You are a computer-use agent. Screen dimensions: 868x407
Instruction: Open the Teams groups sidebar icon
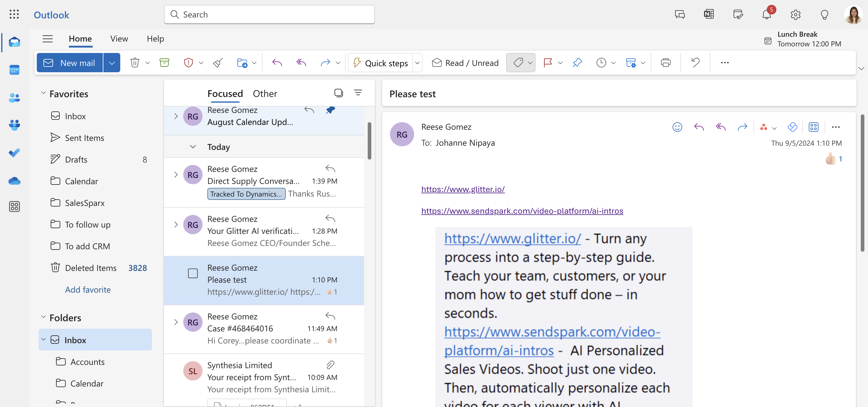14,125
